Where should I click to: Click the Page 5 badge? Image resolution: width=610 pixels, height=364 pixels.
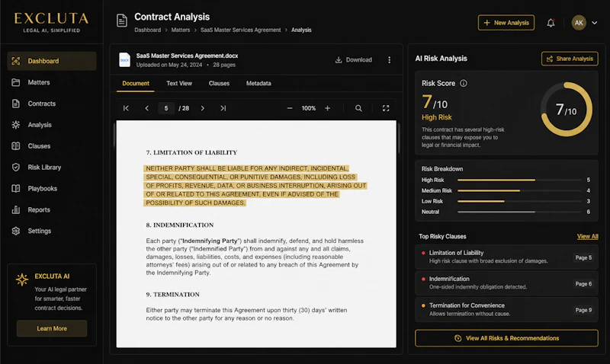point(583,257)
